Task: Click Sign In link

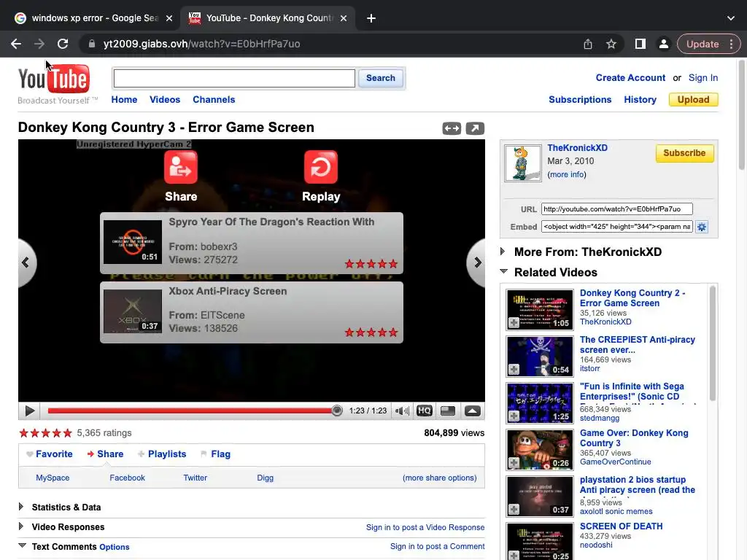Action: point(703,77)
